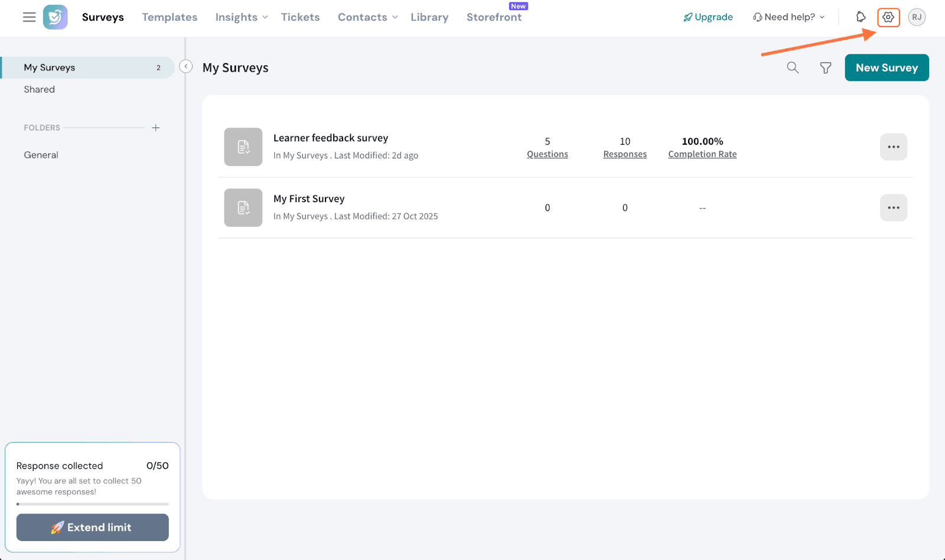
Task: Click the Extend limit button
Action: 93,527
